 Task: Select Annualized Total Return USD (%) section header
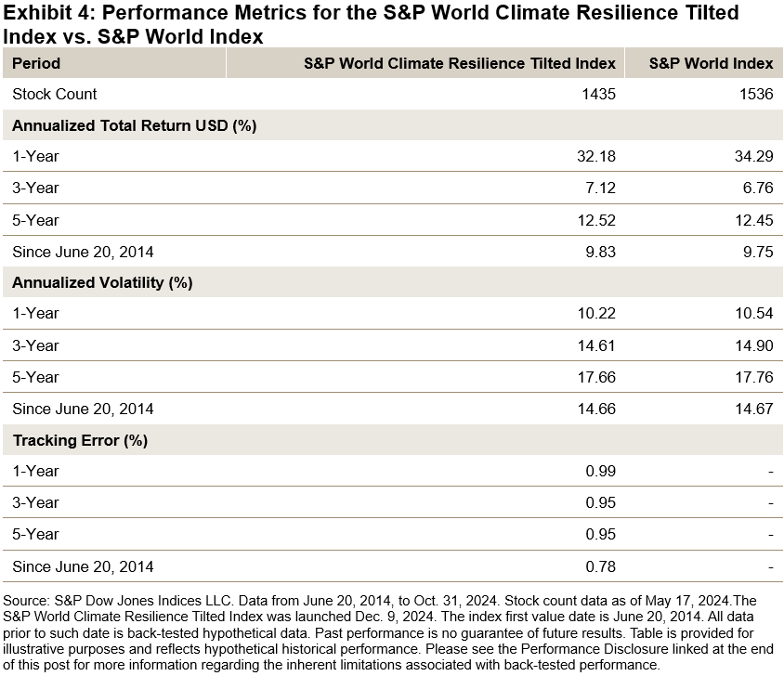tap(134, 125)
